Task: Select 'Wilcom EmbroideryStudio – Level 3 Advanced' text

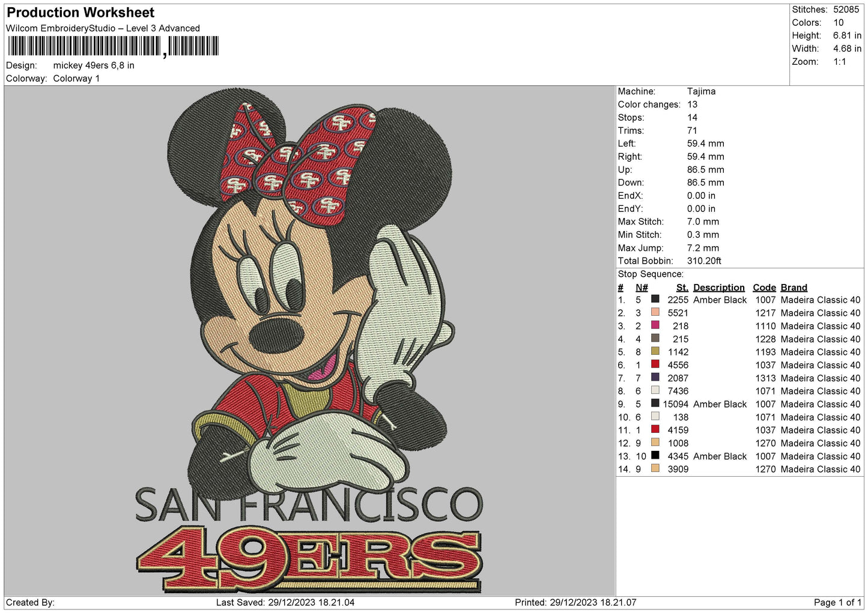Action: point(103,28)
